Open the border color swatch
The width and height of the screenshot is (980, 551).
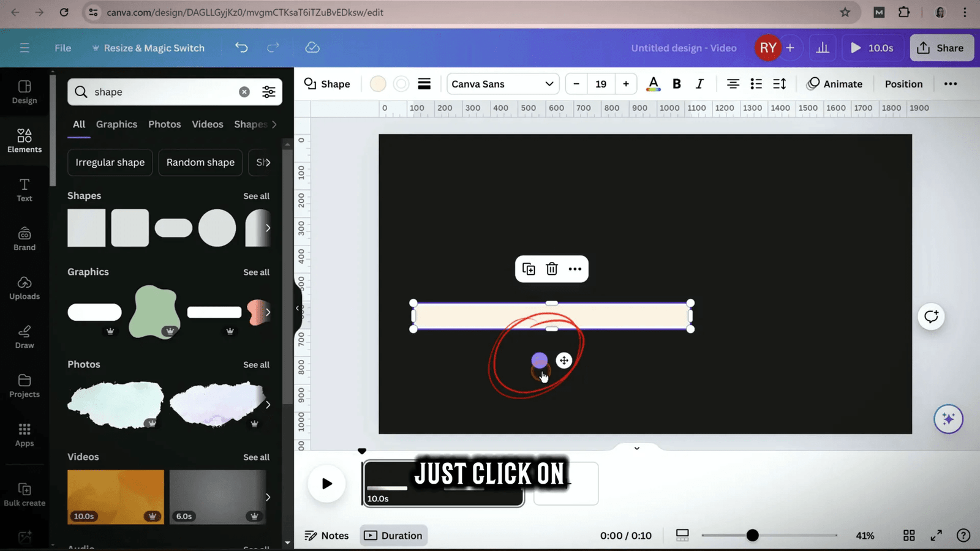click(x=401, y=84)
